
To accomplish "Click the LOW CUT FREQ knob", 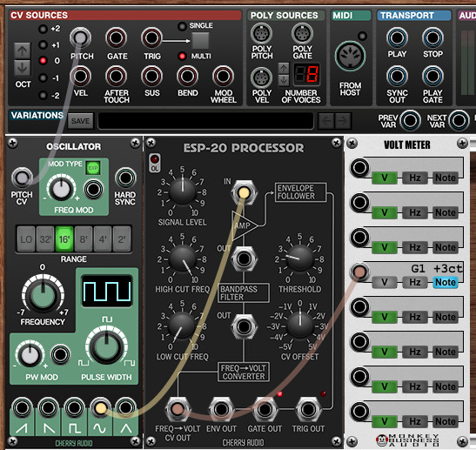I will (x=182, y=326).
